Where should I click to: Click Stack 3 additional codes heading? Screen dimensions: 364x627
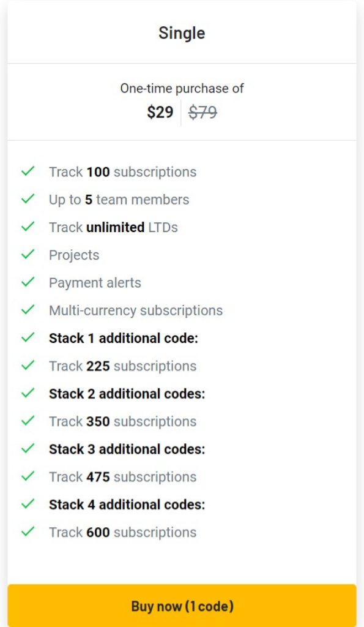coord(127,449)
